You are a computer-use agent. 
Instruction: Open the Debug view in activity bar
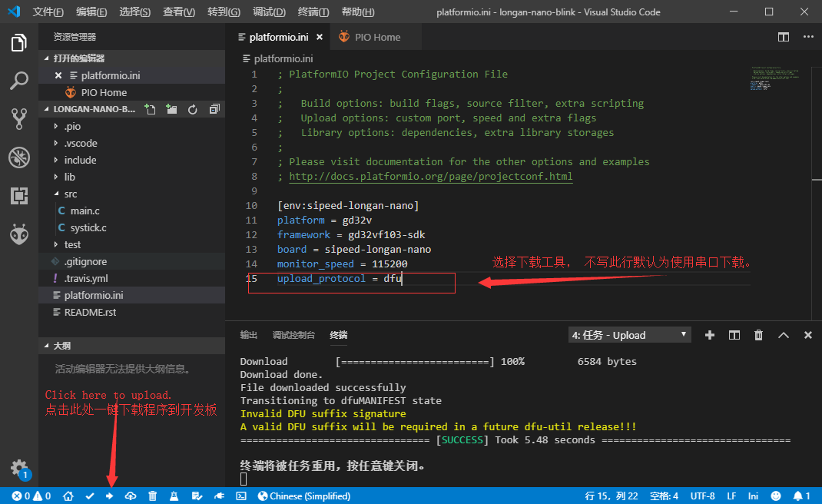pos(19,157)
